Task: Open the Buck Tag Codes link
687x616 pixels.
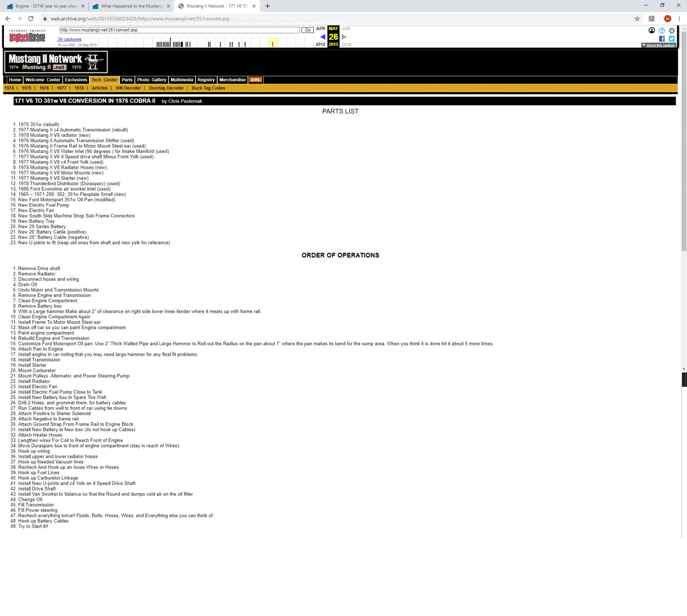Action: tap(208, 88)
